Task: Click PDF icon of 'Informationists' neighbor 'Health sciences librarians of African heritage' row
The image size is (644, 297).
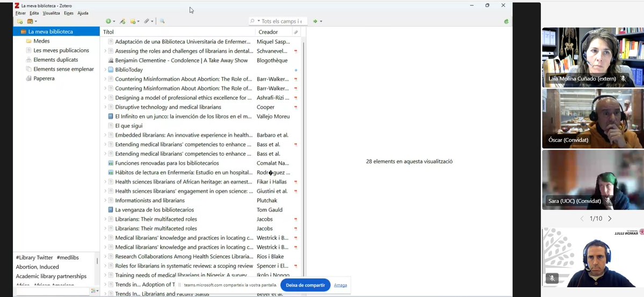Action: point(296,182)
